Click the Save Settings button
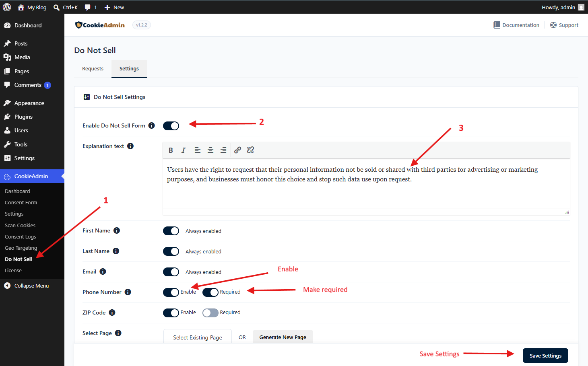This screenshot has height=366, width=588. click(545, 356)
